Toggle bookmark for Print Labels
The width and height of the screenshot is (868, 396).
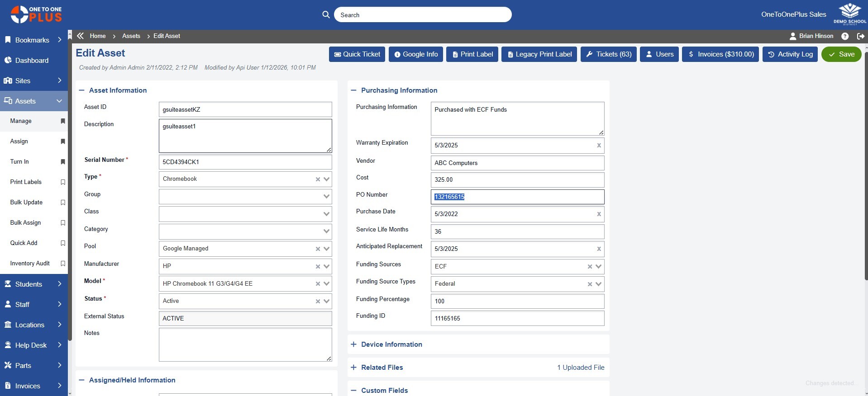(63, 182)
